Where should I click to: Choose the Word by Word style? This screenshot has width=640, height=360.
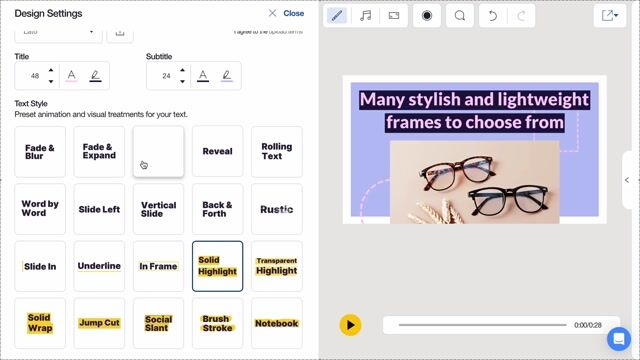click(40, 209)
